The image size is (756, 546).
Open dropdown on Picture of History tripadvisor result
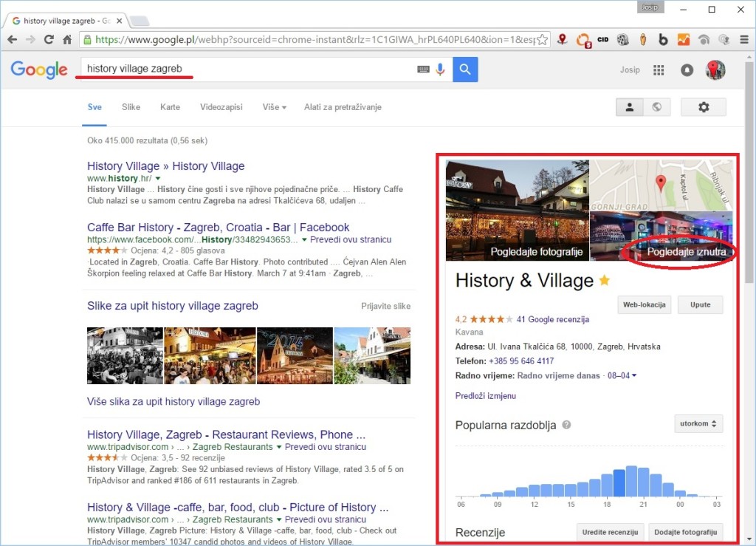pyautogui.click(x=278, y=520)
